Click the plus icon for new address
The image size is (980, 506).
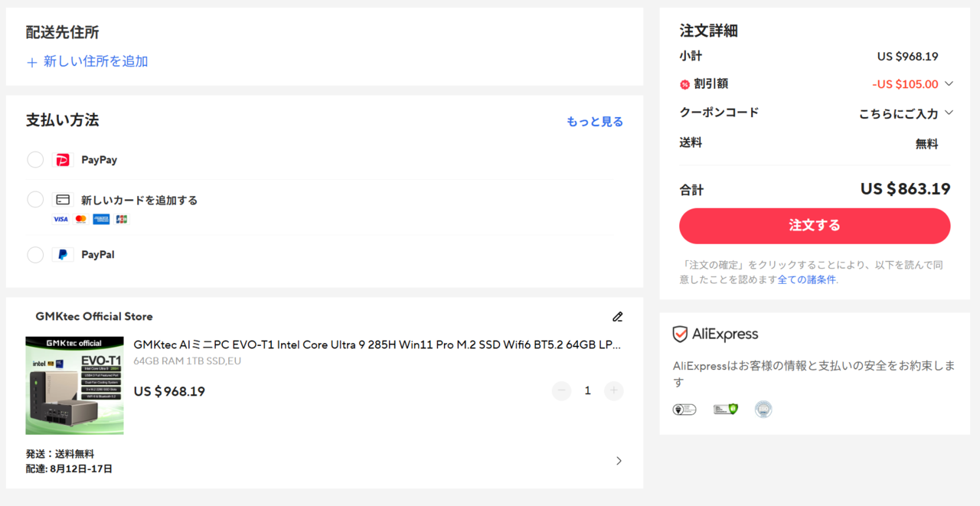pyautogui.click(x=32, y=62)
